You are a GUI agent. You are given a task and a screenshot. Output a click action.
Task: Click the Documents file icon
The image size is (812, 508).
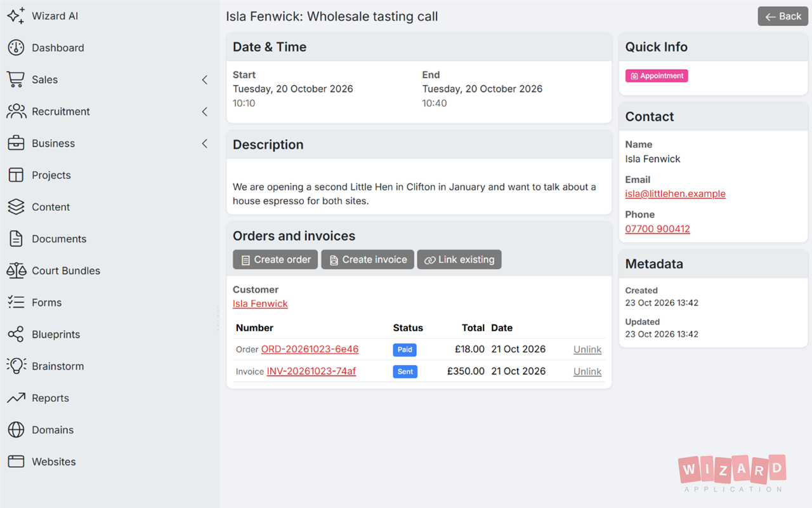point(16,239)
